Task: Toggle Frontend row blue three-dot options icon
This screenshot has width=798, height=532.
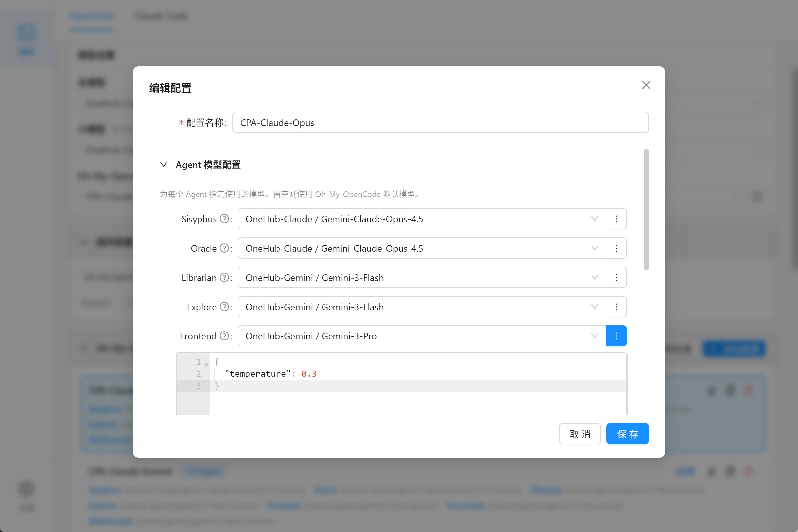Action: [x=616, y=336]
